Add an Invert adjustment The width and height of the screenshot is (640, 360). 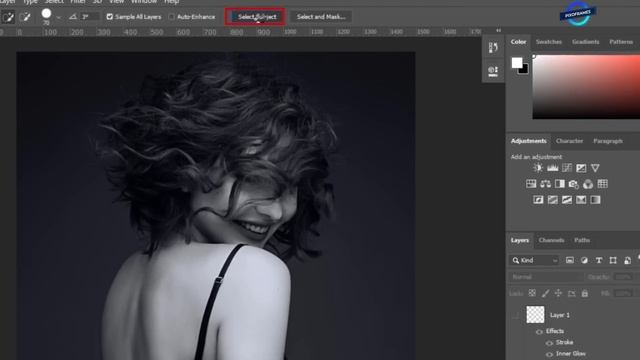point(538,200)
